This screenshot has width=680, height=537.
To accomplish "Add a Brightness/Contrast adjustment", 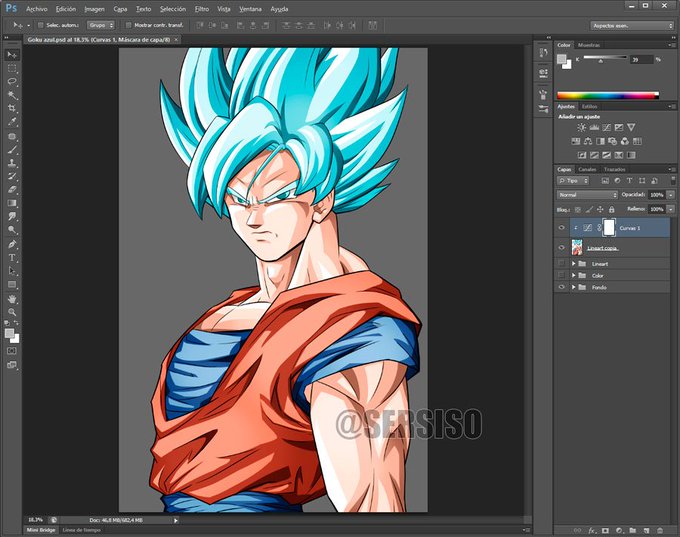I will (582, 128).
